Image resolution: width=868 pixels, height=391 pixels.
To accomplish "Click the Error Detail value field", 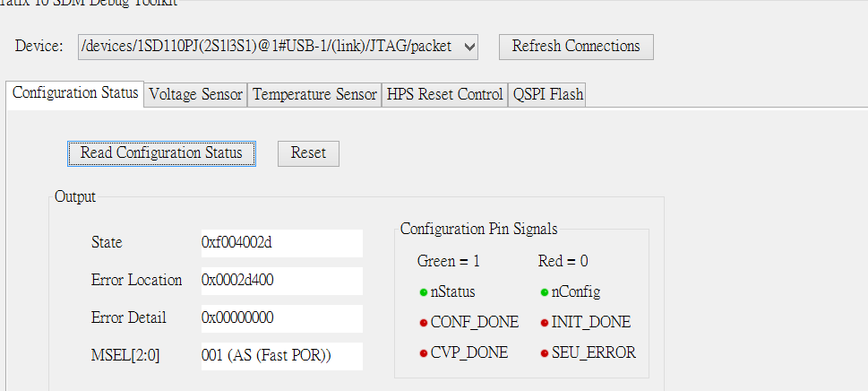I will click(280, 318).
